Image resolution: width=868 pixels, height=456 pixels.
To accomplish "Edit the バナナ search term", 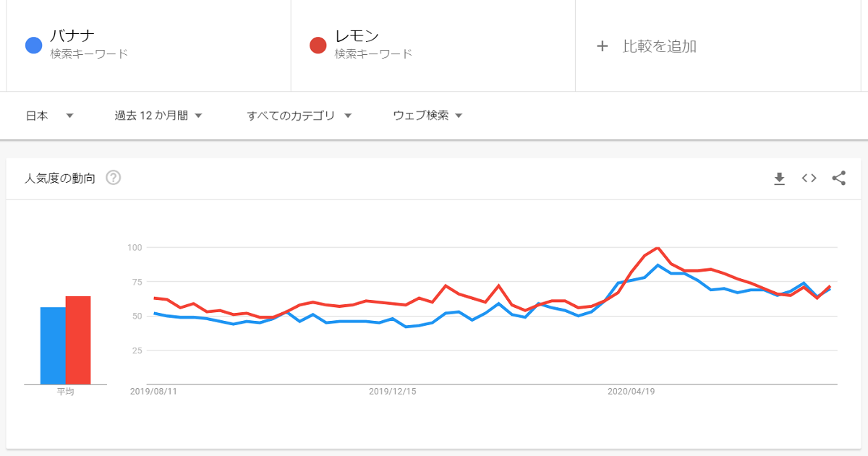I will tap(72, 36).
